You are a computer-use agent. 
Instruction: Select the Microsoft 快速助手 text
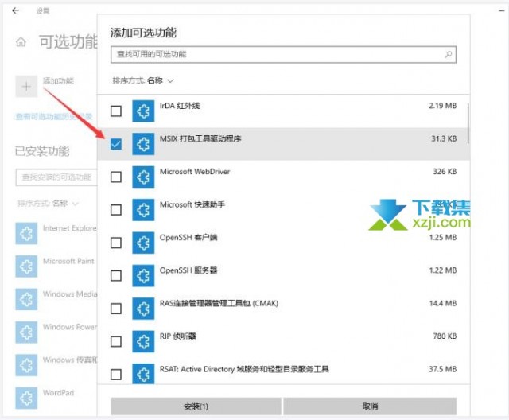click(x=192, y=204)
